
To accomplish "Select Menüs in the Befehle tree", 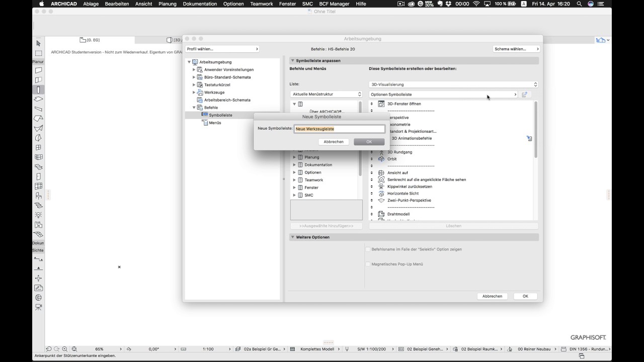I will pos(215,123).
